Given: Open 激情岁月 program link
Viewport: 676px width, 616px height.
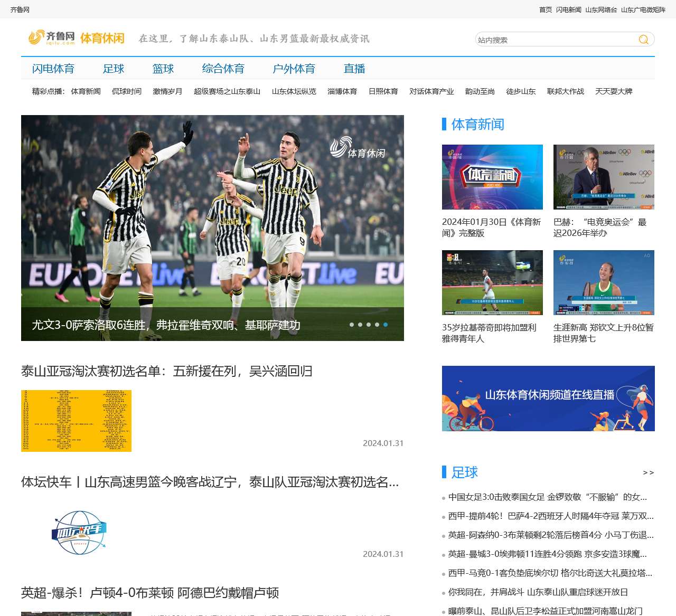Looking at the screenshot, I should coord(167,91).
